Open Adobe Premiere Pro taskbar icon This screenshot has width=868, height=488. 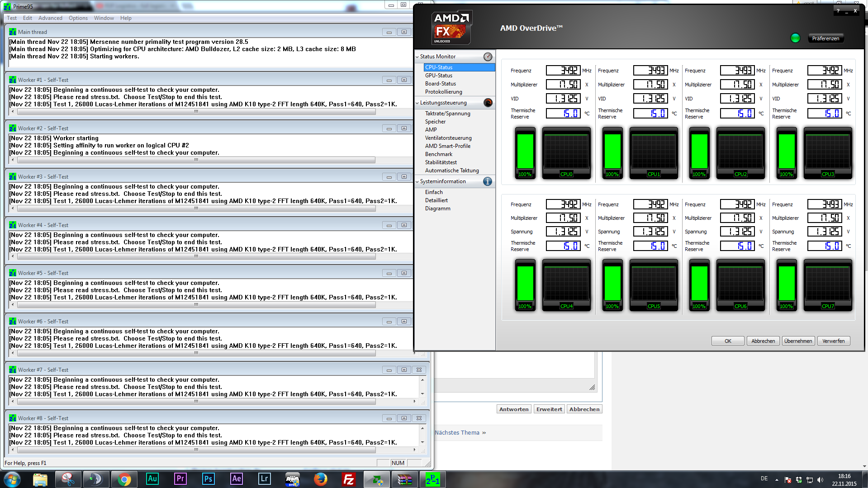click(x=180, y=479)
